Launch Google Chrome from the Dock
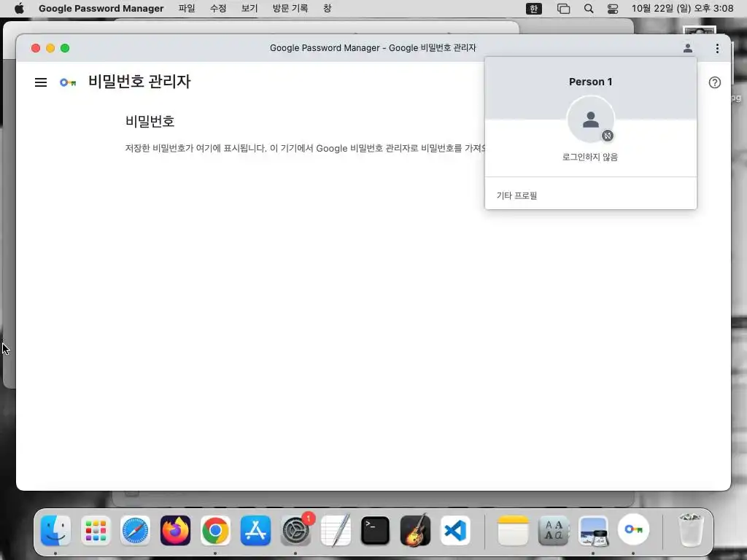Image resolution: width=747 pixels, height=560 pixels. point(215,531)
